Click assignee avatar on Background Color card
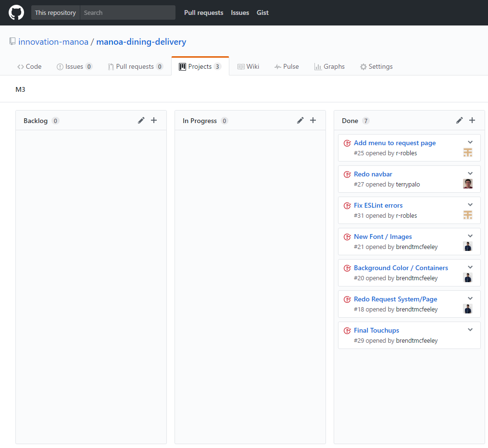The height and width of the screenshot is (448, 488). tap(468, 277)
